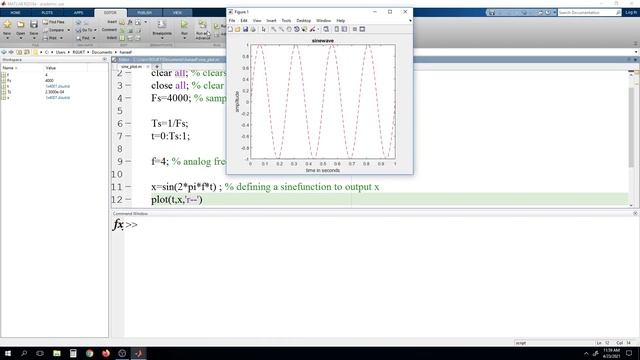
Task: Click the Insert section icon
Action: [x=122, y=22]
